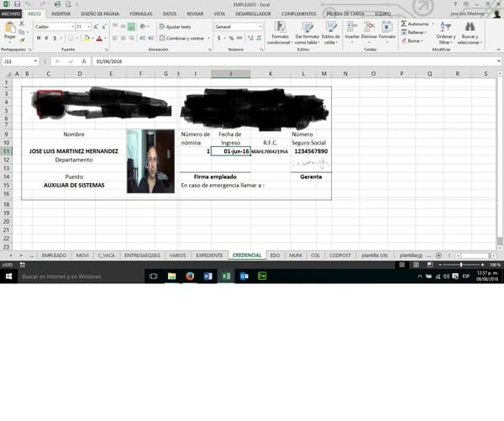This screenshot has width=504, height=421.
Task: Toggle bold N formatting
Action: [39, 38]
